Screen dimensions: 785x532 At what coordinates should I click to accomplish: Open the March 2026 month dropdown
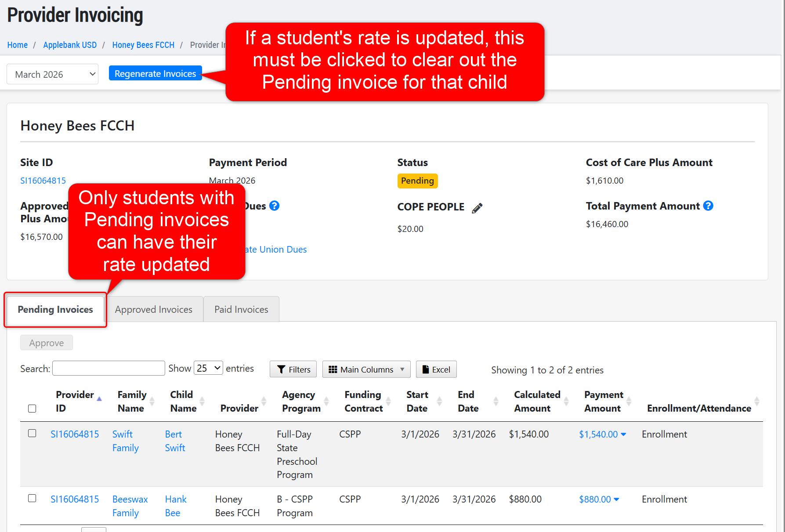point(52,74)
